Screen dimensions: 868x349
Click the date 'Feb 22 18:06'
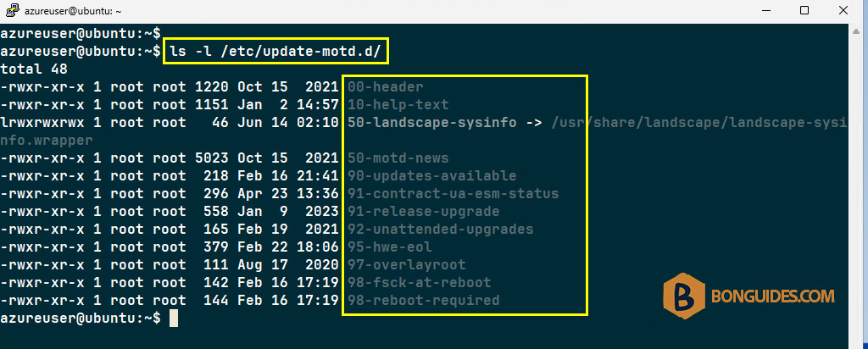(x=288, y=247)
